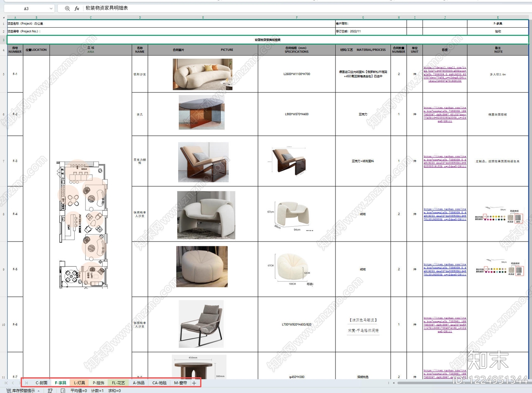Open the CA-地毯 sheet tab
Image resolution: width=532 pixels, height=393 pixels.
[159, 383]
